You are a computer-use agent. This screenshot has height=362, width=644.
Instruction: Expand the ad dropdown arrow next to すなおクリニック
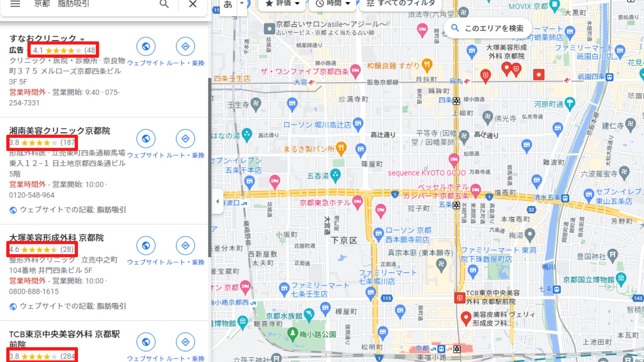82,39
